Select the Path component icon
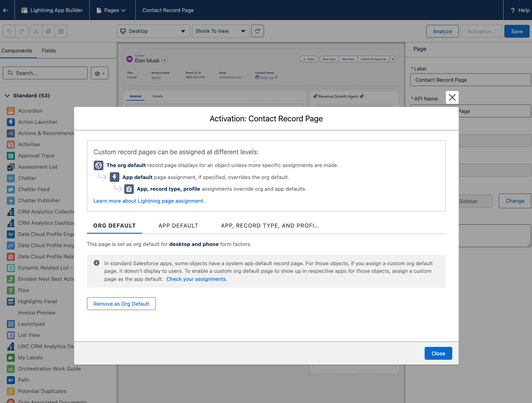 [x=11, y=380]
